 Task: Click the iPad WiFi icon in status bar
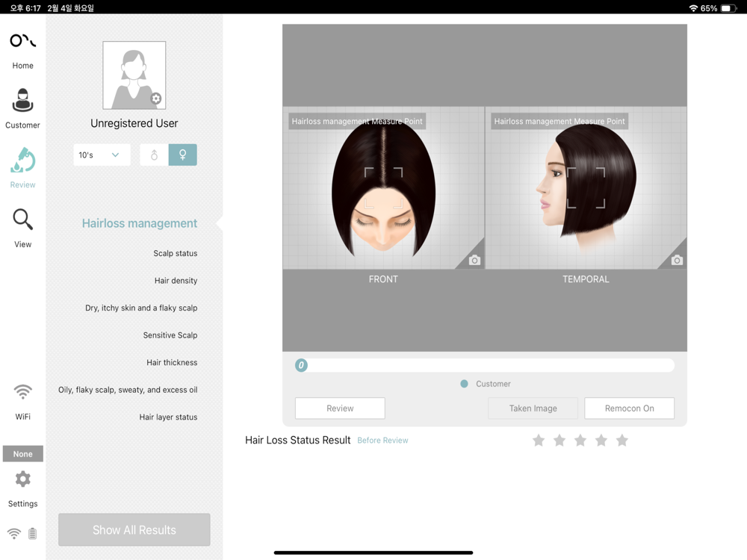[x=693, y=8]
